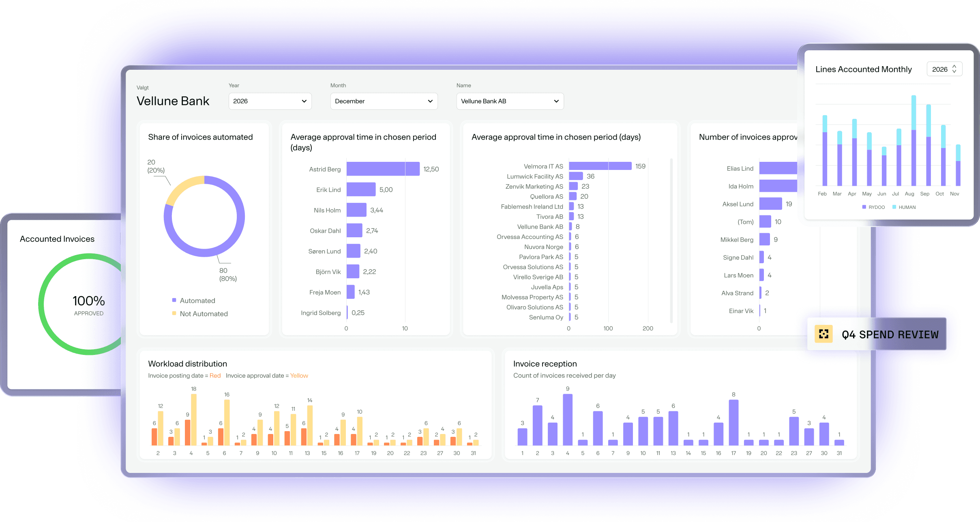Image resolution: width=980 pixels, height=522 pixels.
Task: Change year stepper in Lines Accounted Monthly
Action: [x=954, y=69]
